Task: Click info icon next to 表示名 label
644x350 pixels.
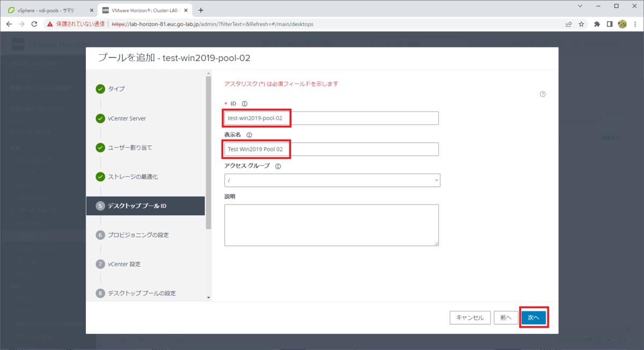Action: (x=250, y=135)
